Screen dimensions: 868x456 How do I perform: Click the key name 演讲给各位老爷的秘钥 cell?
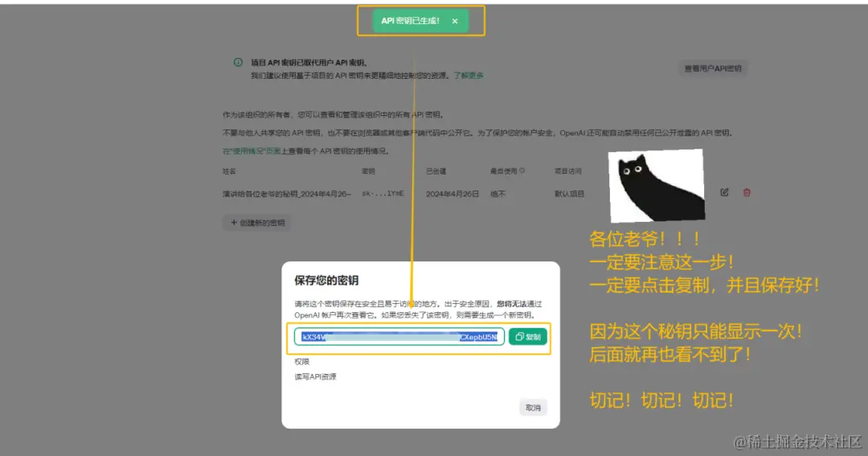286,194
